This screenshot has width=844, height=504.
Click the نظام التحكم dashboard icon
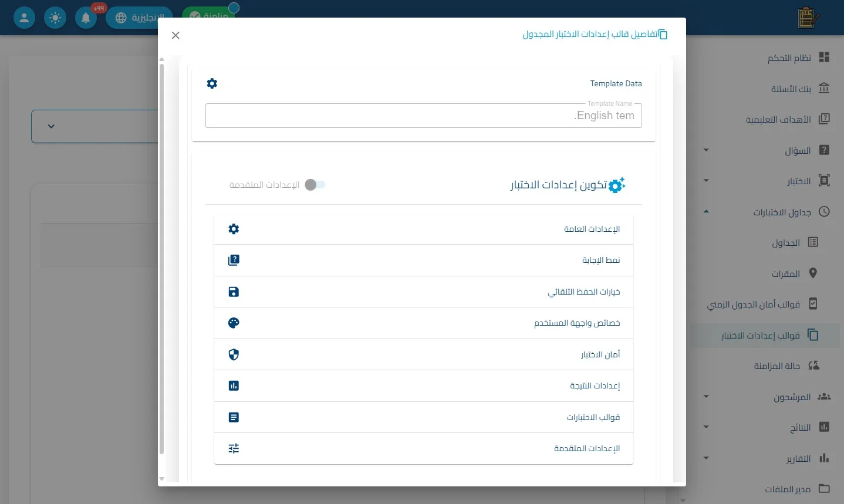pyautogui.click(x=824, y=57)
